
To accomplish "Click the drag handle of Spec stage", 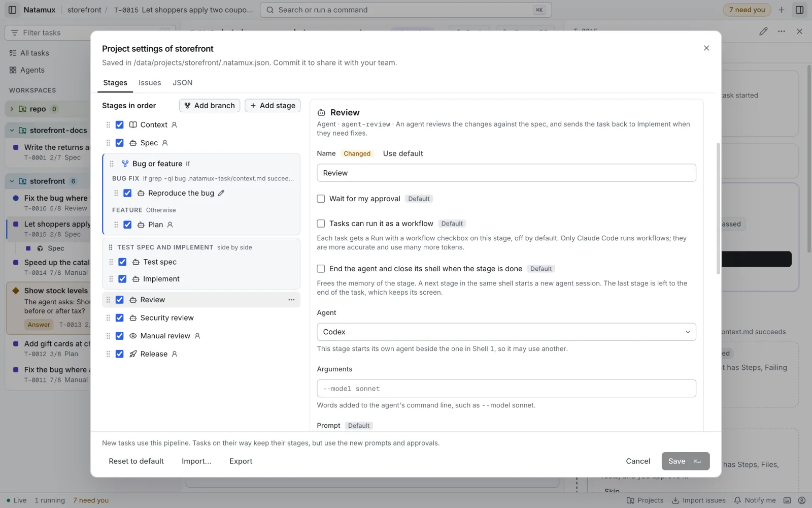I will click(108, 143).
